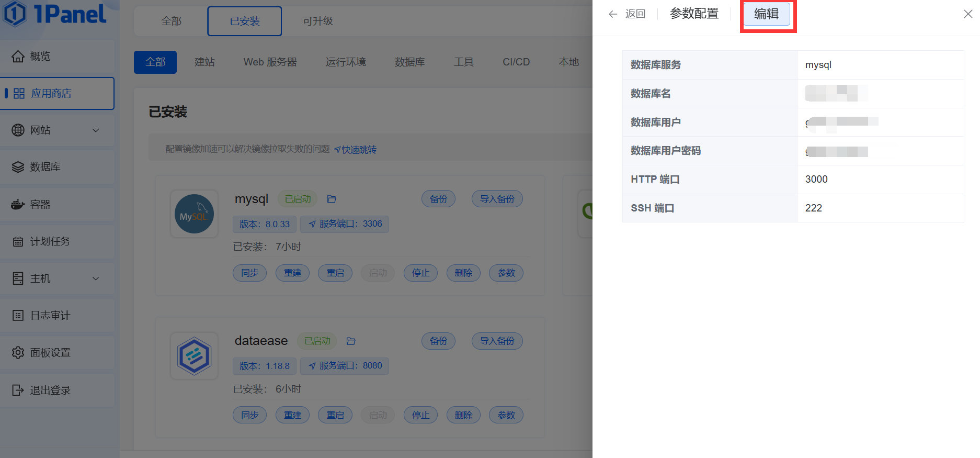Open Containers from the sidebar
The image size is (980, 458).
(x=56, y=204)
